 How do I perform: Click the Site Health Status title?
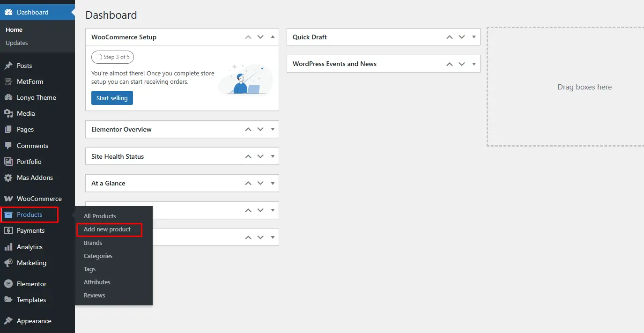(118, 156)
